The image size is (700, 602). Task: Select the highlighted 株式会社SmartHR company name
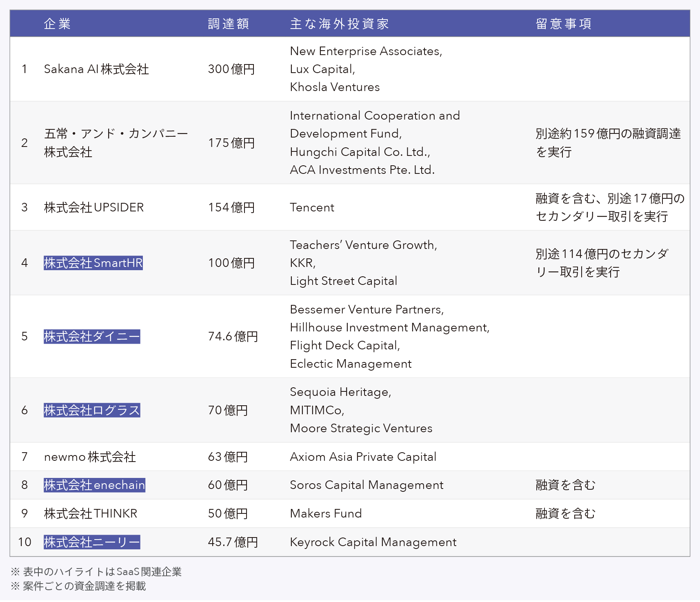pos(93,263)
